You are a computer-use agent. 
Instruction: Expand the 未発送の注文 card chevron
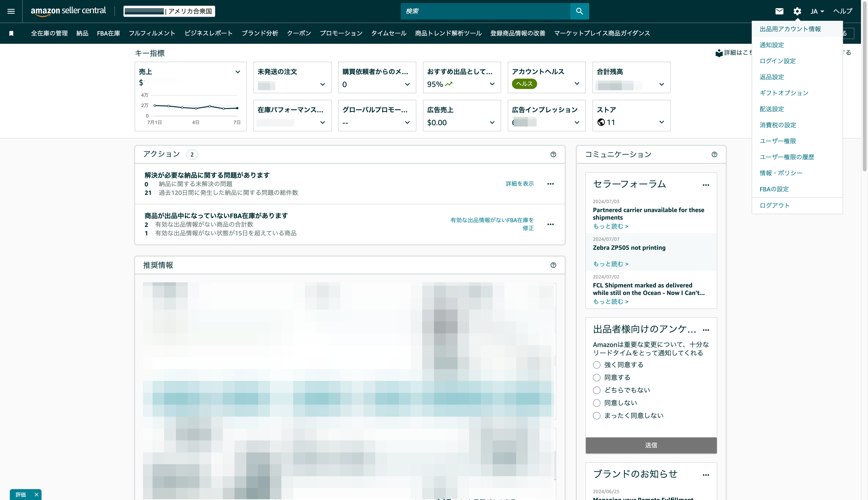tap(322, 85)
